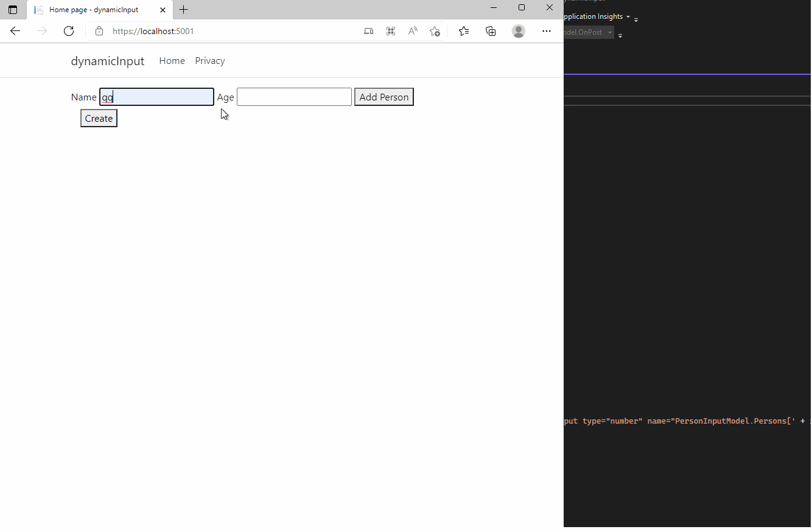The width and height of the screenshot is (812, 532).
Task: Open the OnPost member dropdown in Visual Studio
Action: click(x=589, y=32)
